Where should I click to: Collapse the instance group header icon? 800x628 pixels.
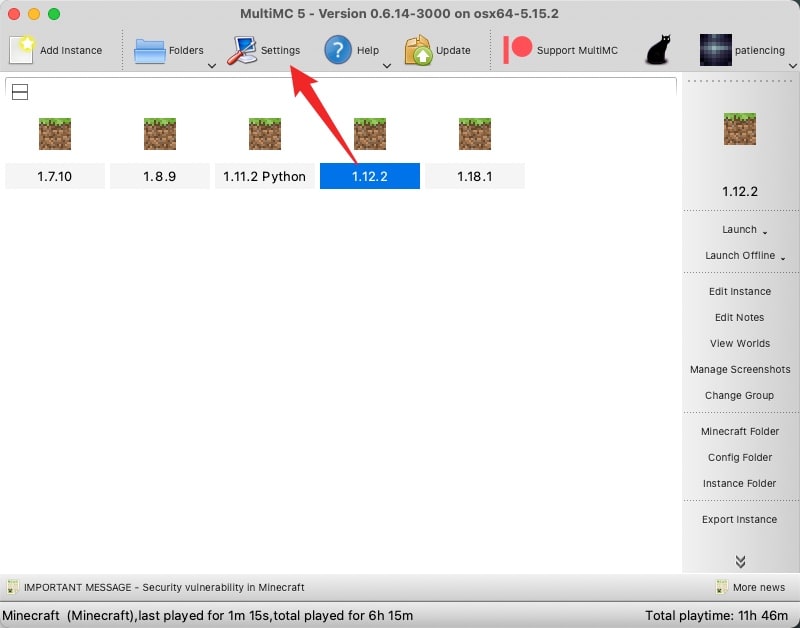(x=20, y=92)
